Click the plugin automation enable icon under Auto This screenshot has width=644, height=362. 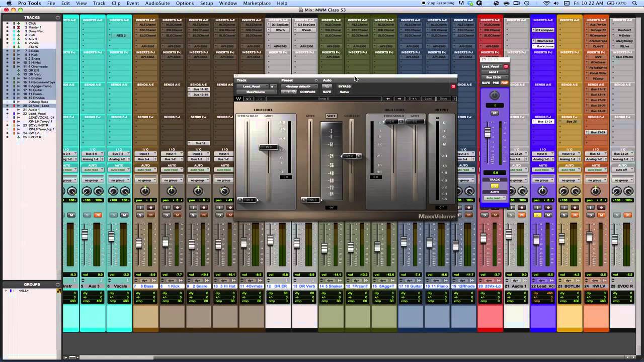[x=327, y=86]
